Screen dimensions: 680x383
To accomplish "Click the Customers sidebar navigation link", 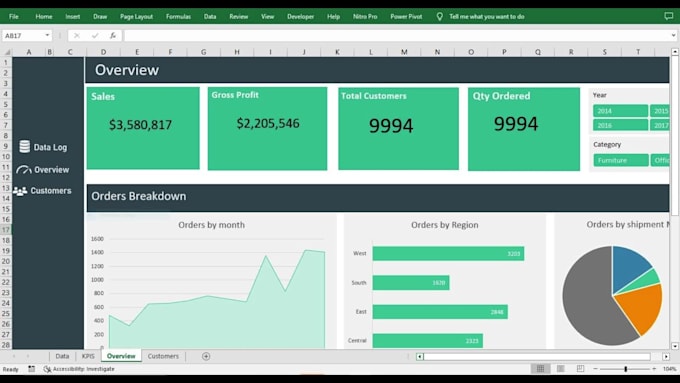I will pos(51,191).
